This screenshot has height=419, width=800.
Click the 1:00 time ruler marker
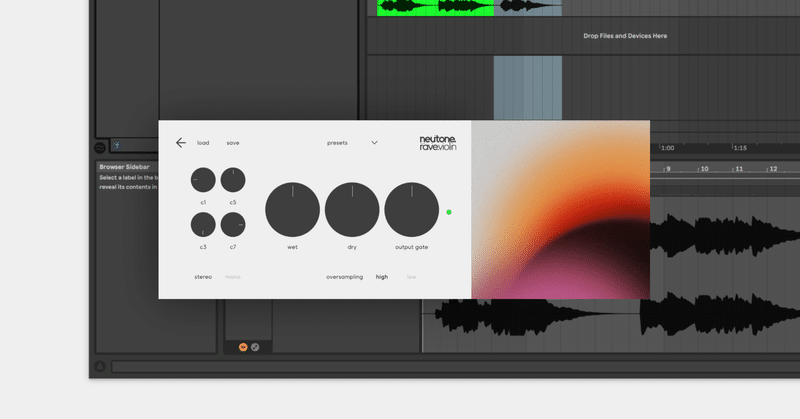click(667, 148)
